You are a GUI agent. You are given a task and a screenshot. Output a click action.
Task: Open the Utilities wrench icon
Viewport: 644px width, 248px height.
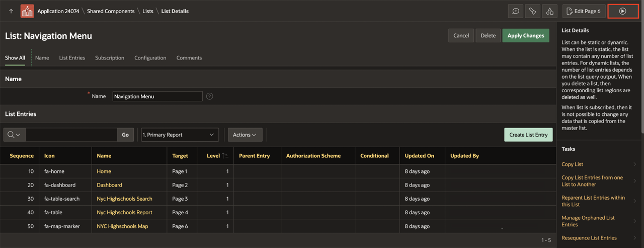[x=532, y=11]
